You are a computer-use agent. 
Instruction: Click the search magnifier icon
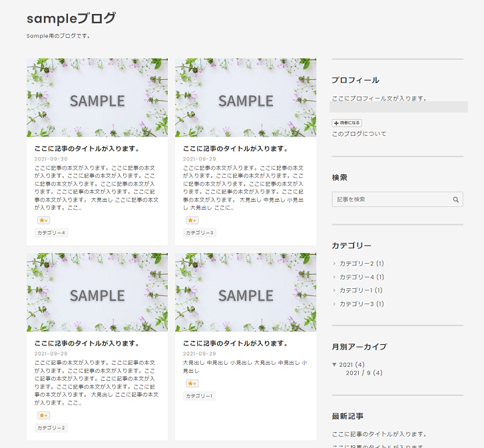pyautogui.click(x=455, y=200)
